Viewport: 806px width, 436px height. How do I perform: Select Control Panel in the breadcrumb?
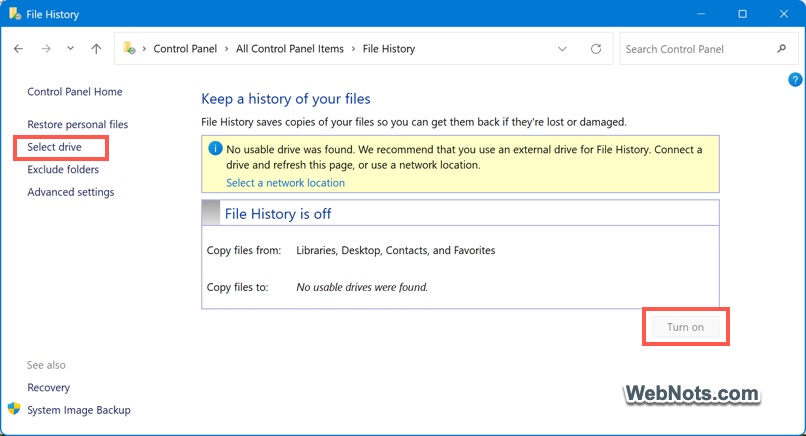coord(185,49)
